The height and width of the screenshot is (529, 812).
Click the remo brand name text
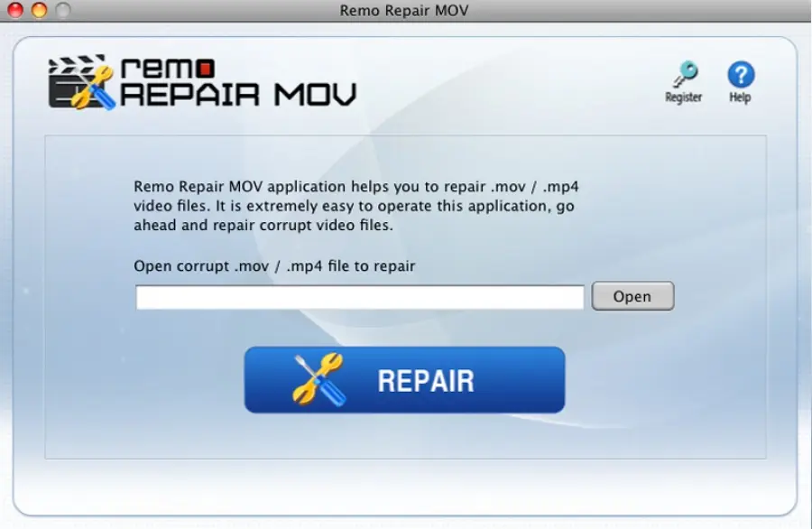tap(168, 69)
